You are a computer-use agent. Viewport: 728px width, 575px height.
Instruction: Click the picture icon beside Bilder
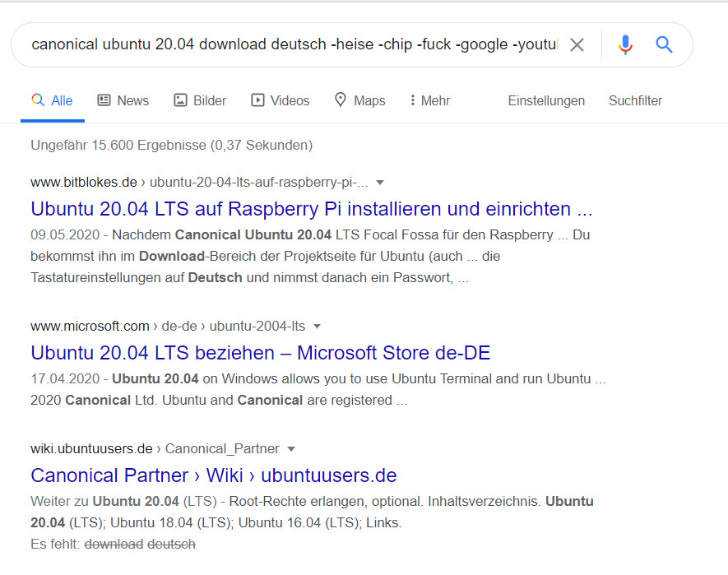pos(180,100)
